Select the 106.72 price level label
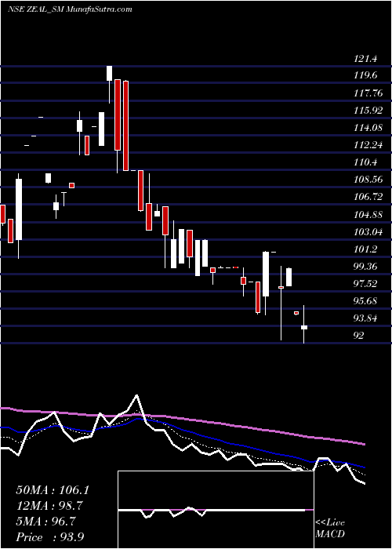The width and height of the screenshot is (392, 549). point(368,197)
